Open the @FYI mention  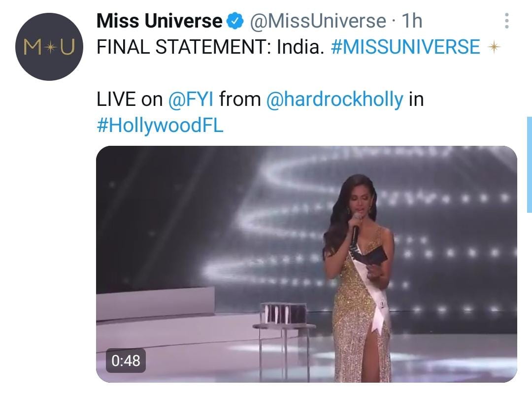pyautogui.click(x=191, y=99)
